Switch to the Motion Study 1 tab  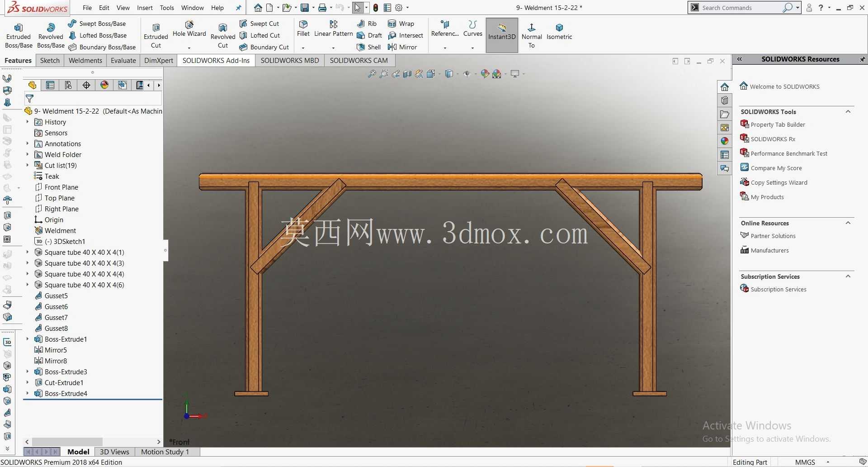click(x=165, y=452)
